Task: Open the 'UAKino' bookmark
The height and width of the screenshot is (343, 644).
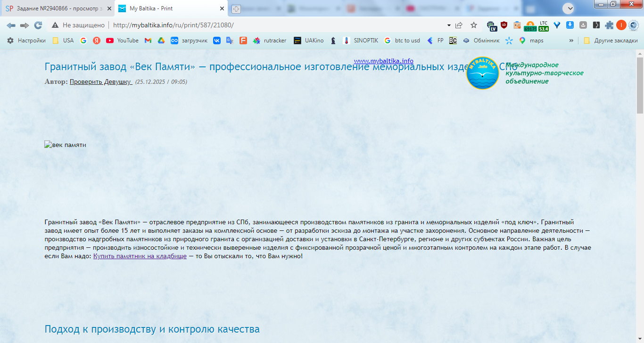Action: (308, 41)
